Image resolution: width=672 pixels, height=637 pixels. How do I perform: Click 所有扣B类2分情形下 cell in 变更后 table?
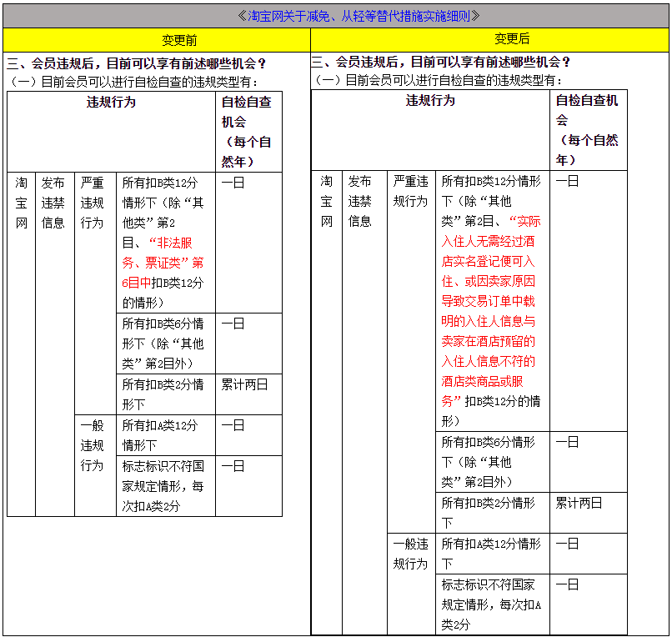[493, 513]
